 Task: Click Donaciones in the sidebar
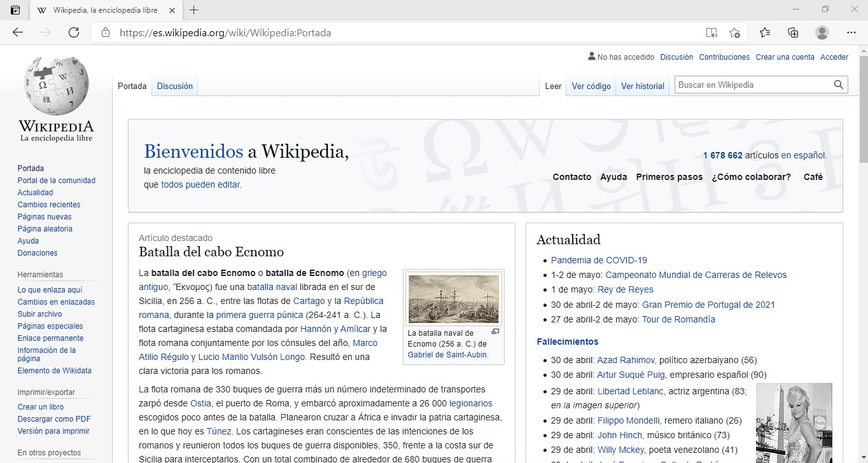38,253
